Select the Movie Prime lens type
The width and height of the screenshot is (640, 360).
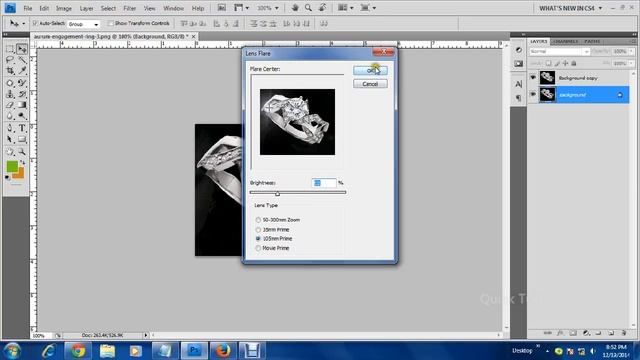(x=258, y=248)
